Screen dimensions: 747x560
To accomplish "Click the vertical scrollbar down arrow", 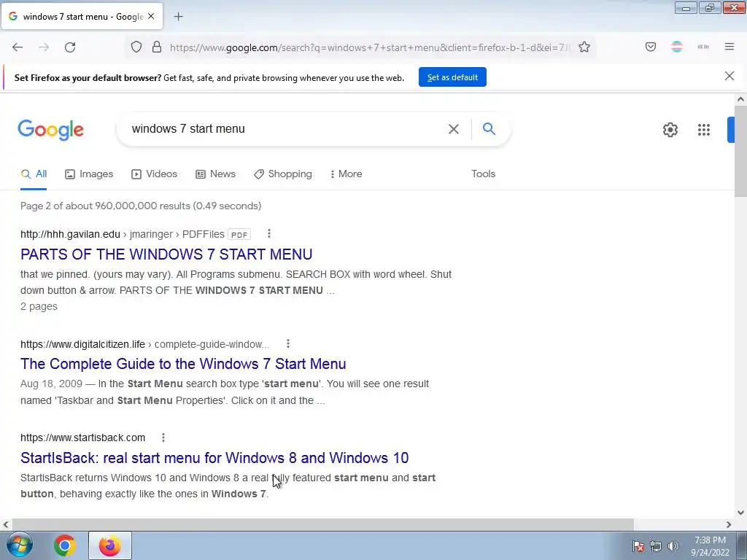I will 740,513.
